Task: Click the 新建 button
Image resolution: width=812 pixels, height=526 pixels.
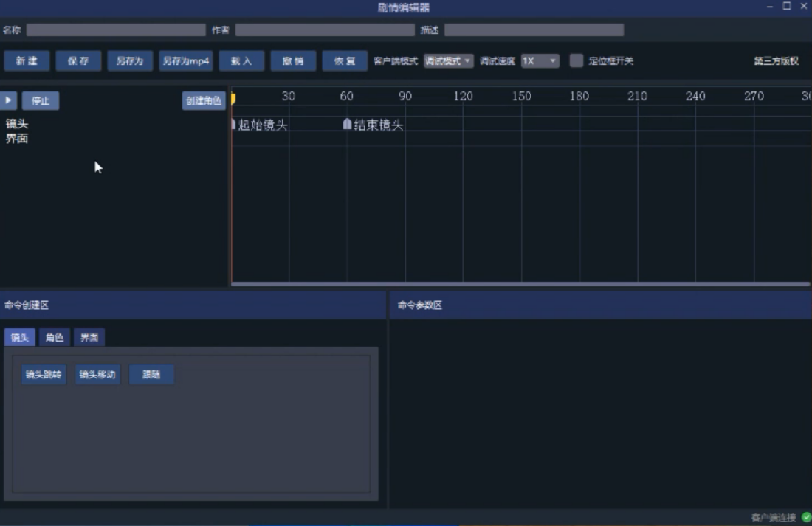Action: click(x=27, y=61)
